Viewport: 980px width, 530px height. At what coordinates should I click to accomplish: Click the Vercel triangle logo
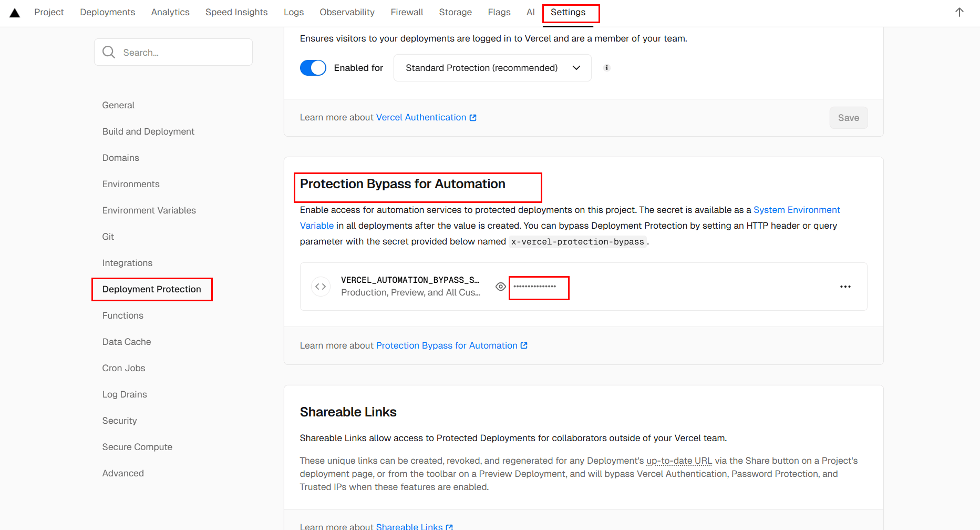[15, 13]
